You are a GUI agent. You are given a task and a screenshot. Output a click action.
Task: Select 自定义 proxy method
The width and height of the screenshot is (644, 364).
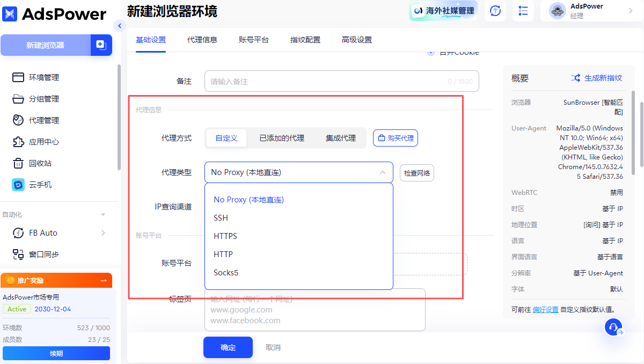pyautogui.click(x=226, y=138)
